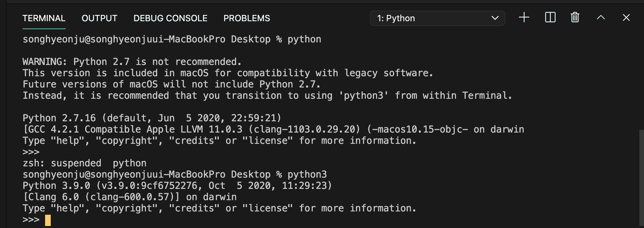Click the 'Python 2.7.16 (default, Jun 5 2020' line
This screenshot has width=644, height=228.
pos(152,118)
